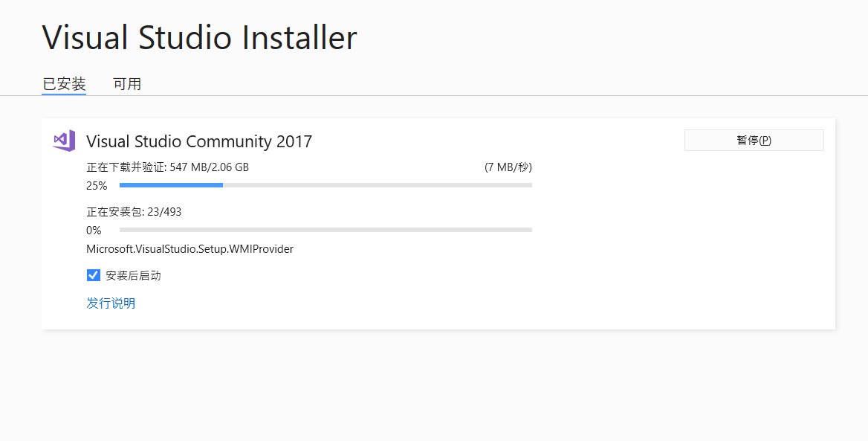
Task: Click the Visual Studio Community 2017 purple logo
Action: [x=64, y=141]
